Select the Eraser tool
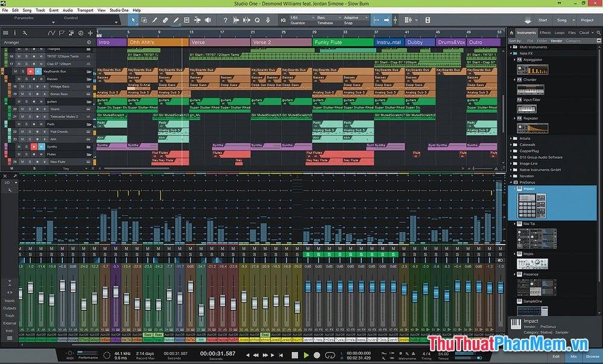603x364 pixels. (165, 20)
